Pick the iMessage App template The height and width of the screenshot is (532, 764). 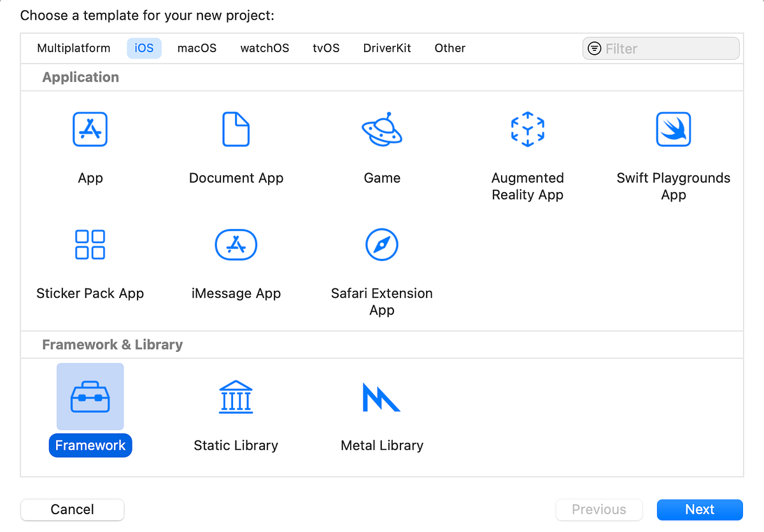tap(236, 244)
